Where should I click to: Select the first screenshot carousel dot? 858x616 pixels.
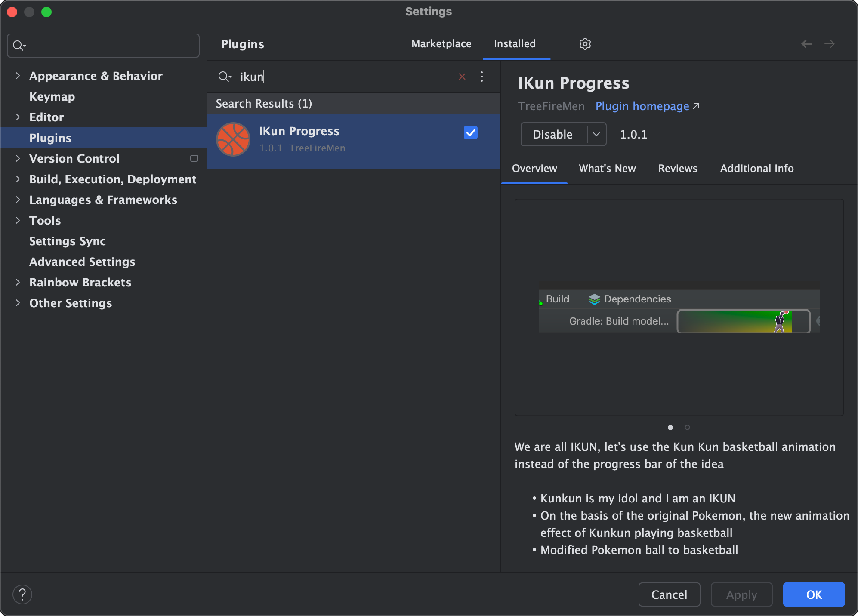point(670,427)
